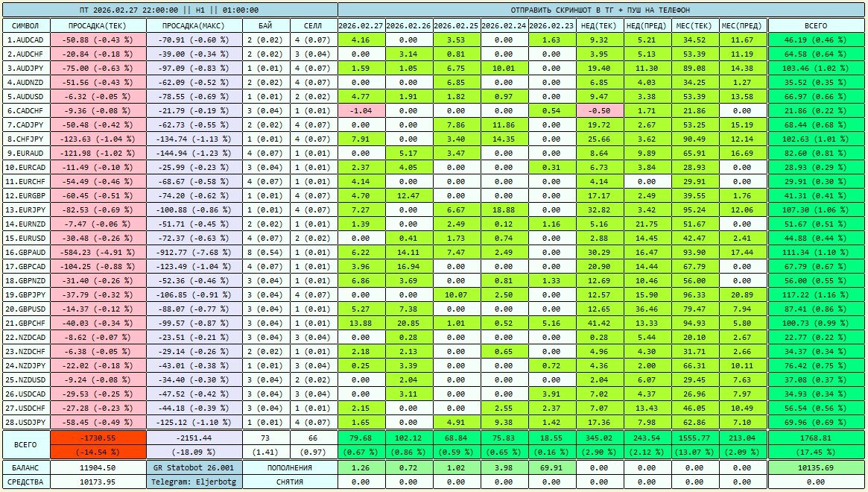
Task: Click the equity value 10173.95
Action: (98, 482)
